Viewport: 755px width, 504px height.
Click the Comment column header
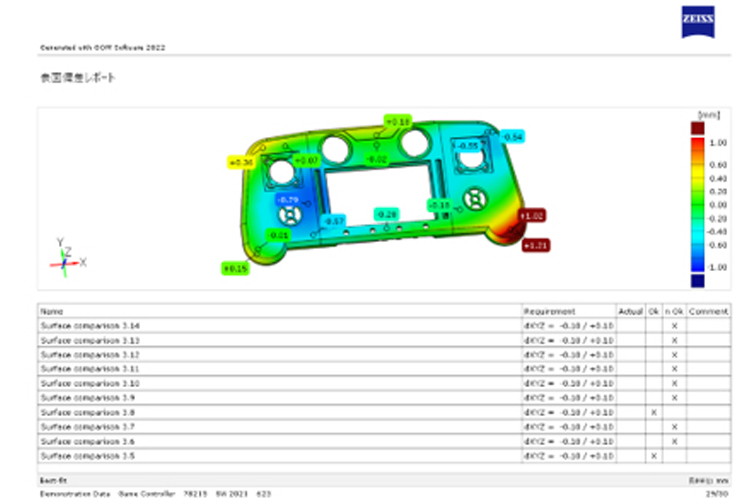pyautogui.click(x=708, y=311)
